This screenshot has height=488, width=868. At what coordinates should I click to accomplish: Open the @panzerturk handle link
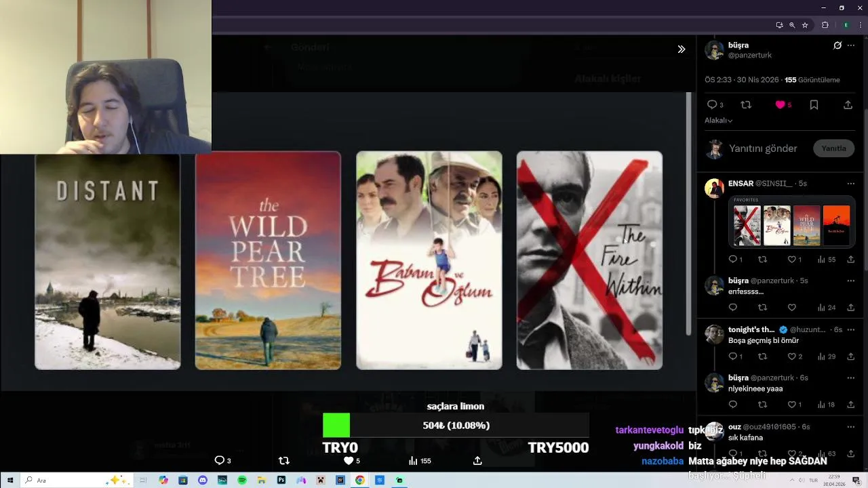(x=750, y=56)
